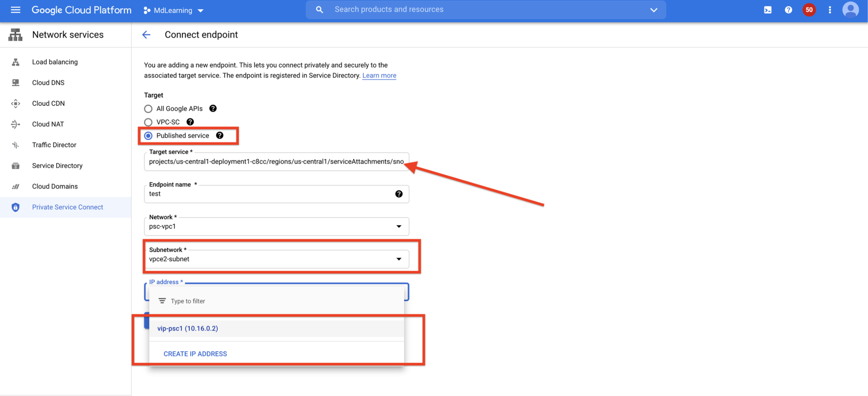Viewport: 868px width, 396px height.
Task: Open the notifications badge showing 50
Action: click(x=809, y=10)
